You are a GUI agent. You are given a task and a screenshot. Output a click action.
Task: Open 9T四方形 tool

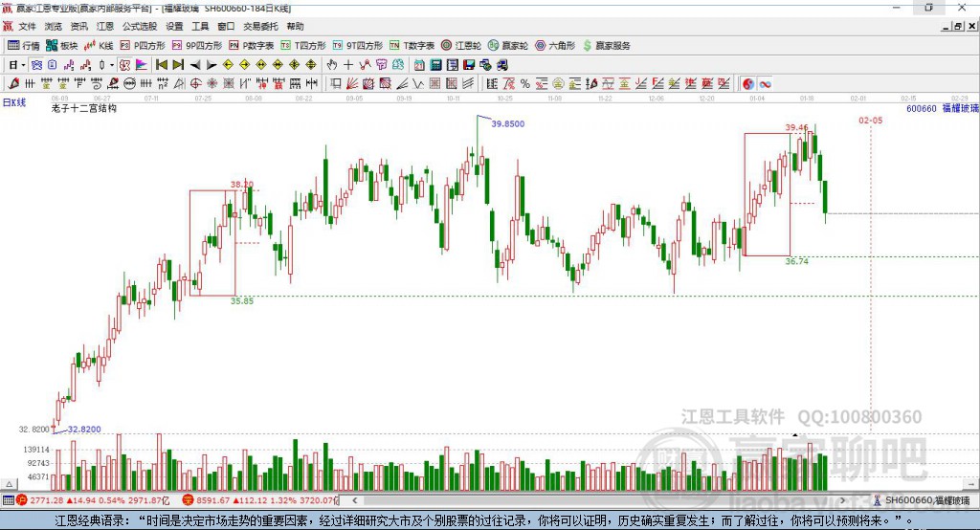pos(358,46)
